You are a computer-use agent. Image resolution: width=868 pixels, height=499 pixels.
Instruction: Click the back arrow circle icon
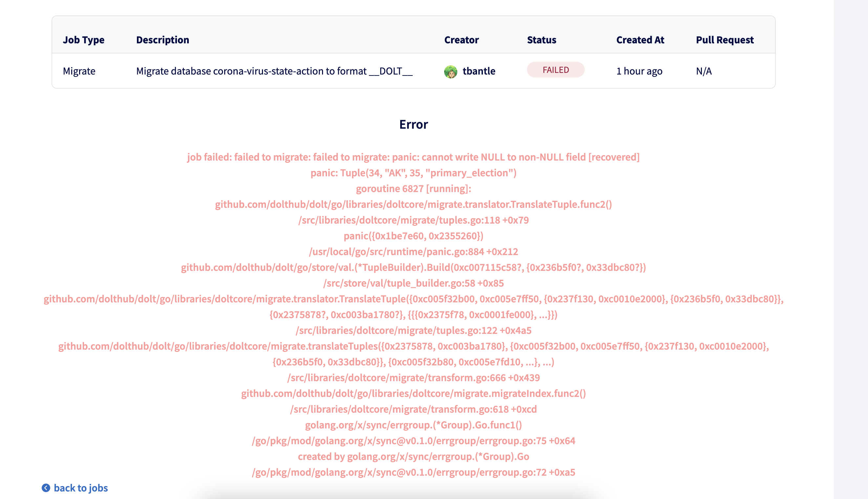click(46, 488)
